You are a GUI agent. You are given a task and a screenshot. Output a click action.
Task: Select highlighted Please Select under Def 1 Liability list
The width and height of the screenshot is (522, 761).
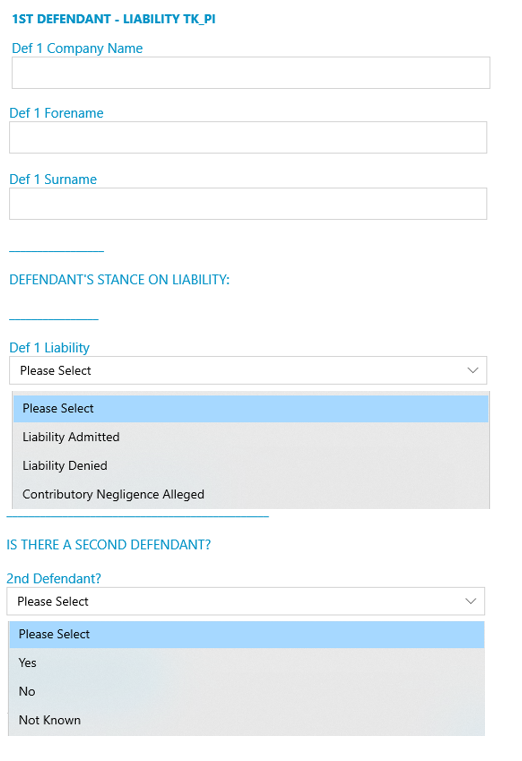pyautogui.click(x=251, y=409)
